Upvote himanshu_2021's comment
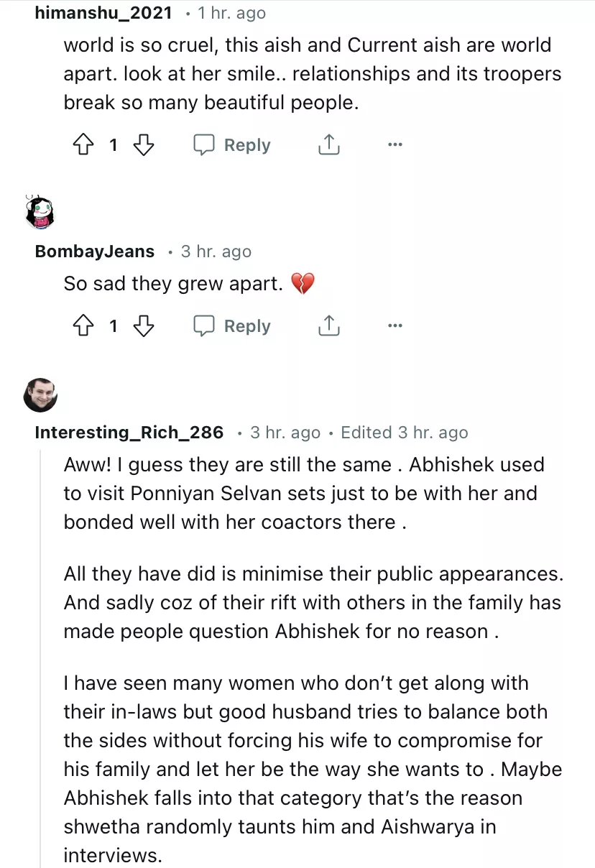The width and height of the screenshot is (595, 868). (84, 145)
